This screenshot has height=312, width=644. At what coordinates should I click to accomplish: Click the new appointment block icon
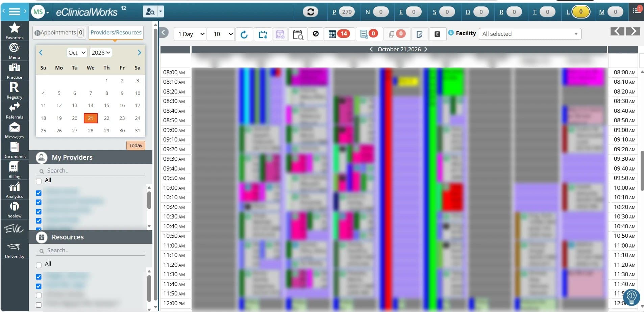point(263,34)
